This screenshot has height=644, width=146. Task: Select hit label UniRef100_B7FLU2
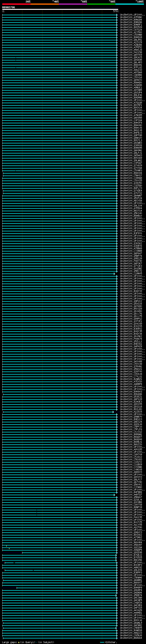(131, 67)
